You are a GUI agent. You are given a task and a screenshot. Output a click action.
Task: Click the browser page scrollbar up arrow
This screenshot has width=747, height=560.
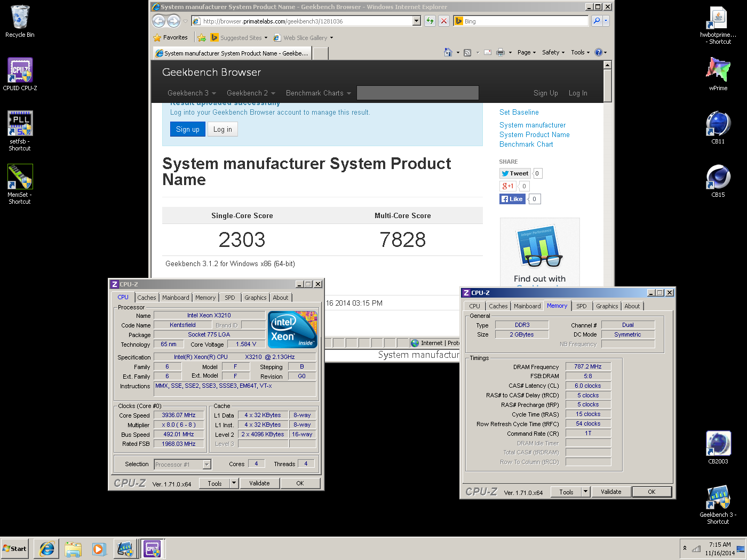click(x=607, y=65)
